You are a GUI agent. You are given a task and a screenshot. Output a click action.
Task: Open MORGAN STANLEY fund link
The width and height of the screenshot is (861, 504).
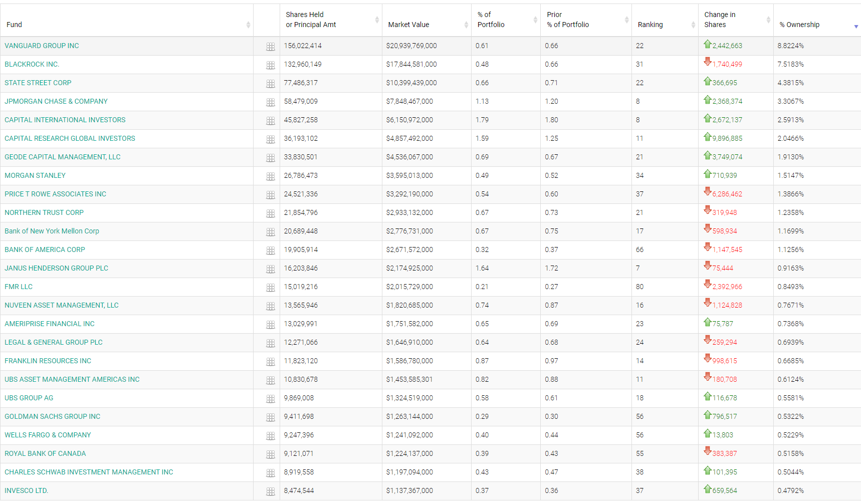[35, 175]
